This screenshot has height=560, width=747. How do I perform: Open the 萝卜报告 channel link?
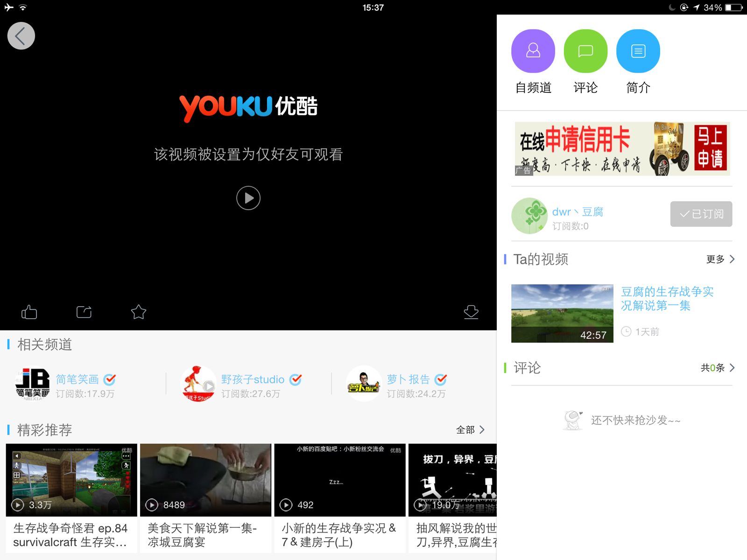click(408, 379)
